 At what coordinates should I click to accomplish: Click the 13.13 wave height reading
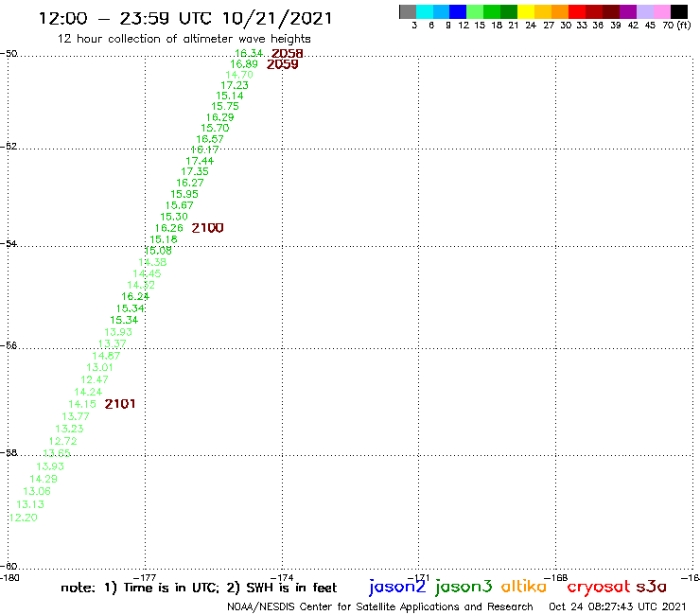pyautogui.click(x=30, y=504)
